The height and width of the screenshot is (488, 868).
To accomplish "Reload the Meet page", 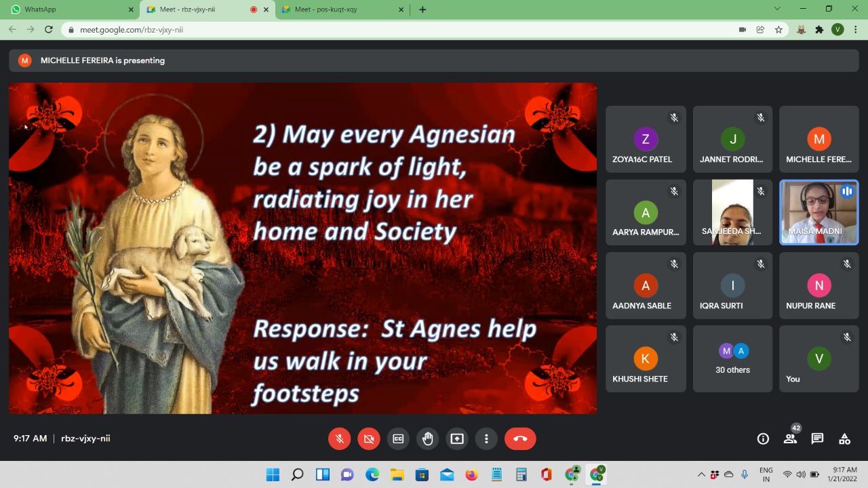I will (49, 30).
